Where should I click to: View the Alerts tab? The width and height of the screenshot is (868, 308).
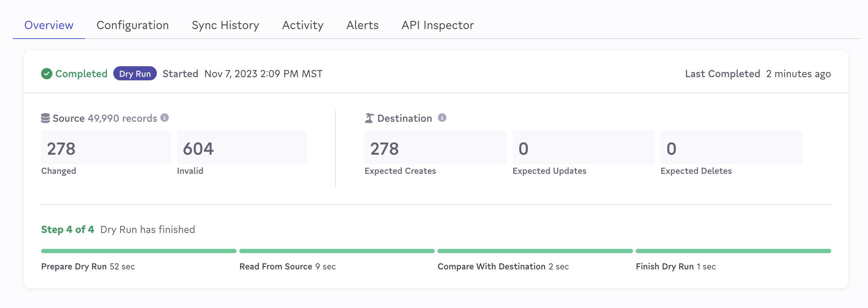(362, 25)
